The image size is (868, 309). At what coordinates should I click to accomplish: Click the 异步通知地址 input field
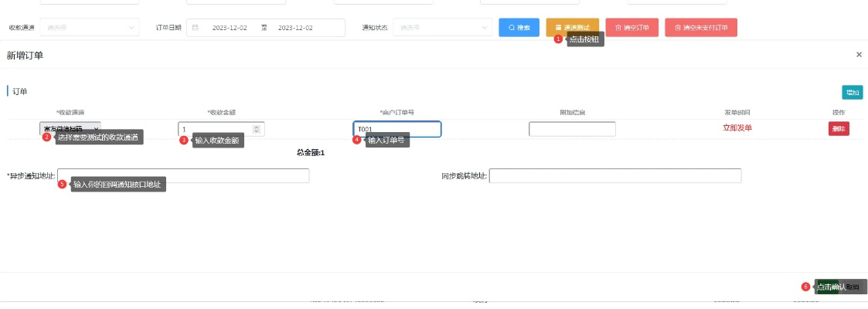(183, 176)
